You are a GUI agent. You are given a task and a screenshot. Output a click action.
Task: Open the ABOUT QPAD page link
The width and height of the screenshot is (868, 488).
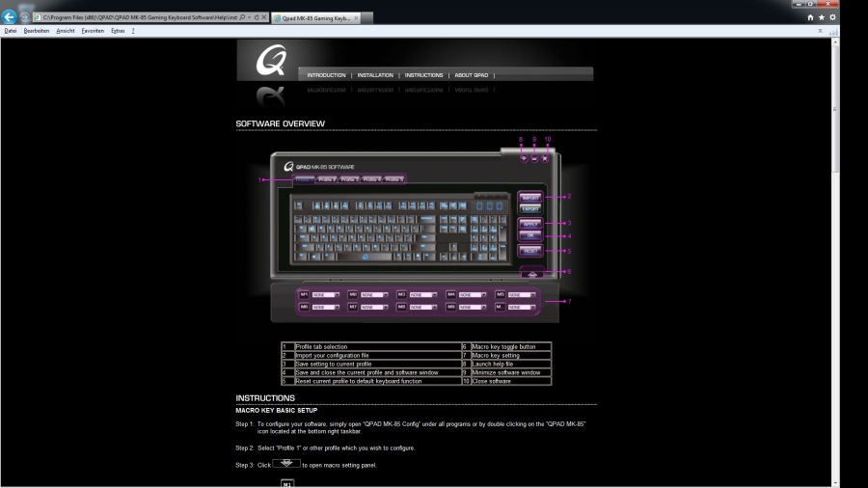471,75
